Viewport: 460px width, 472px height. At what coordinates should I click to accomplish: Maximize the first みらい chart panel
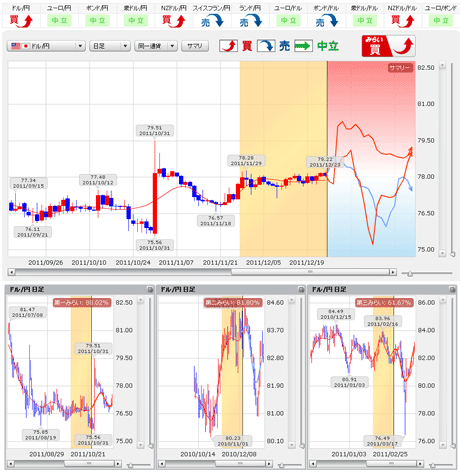click(150, 290)
